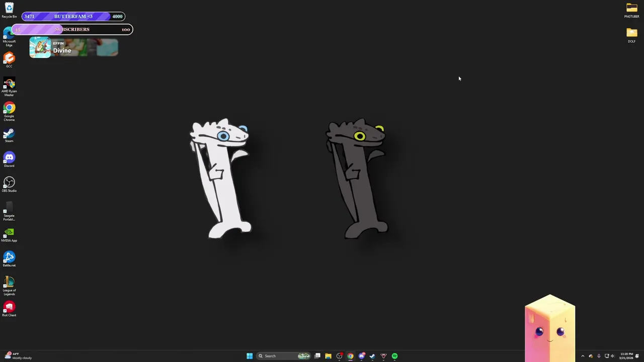The image size is (644, 362).
Task: Switch to the red Valorant-style taskbar app
Action: 383,356
